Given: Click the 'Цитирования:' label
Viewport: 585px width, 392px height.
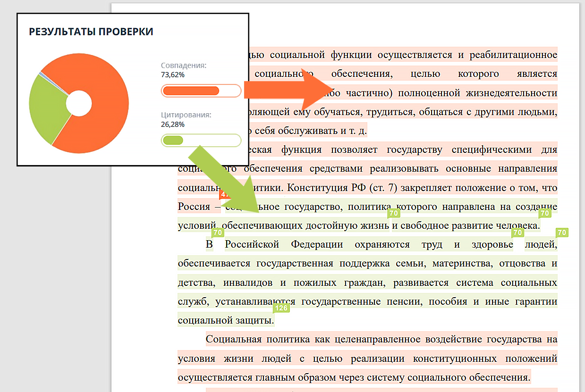Looking at the screenshot, I should click(186, 115).
